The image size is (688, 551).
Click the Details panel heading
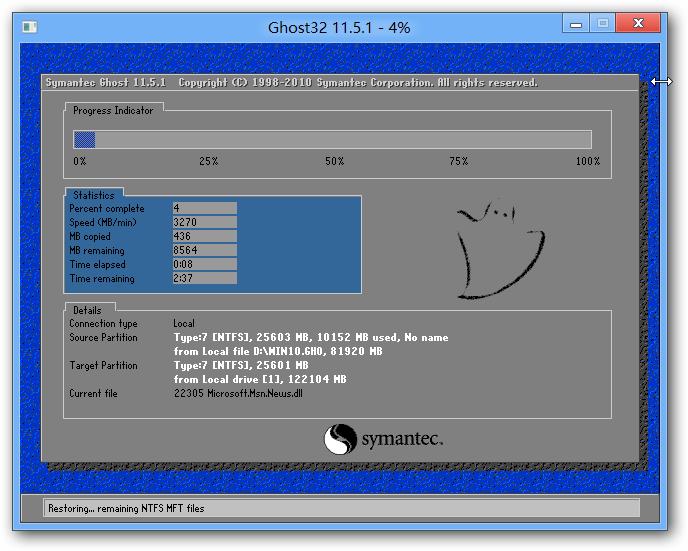click(x=87, y=311)
